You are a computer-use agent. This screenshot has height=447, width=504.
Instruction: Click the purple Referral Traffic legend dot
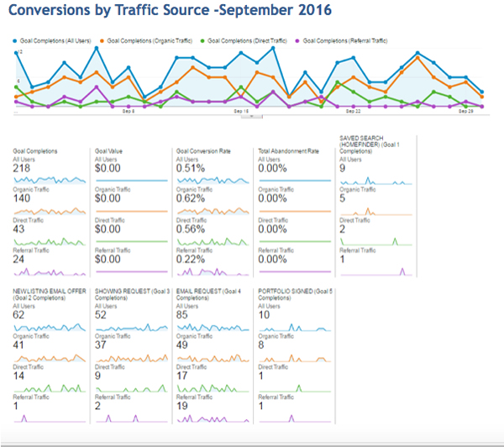coord(297,41)
